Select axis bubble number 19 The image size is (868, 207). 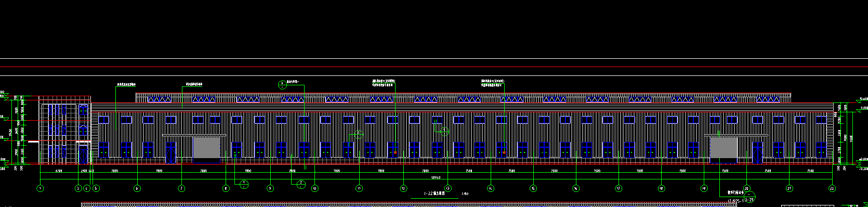[x=704, y=188]
